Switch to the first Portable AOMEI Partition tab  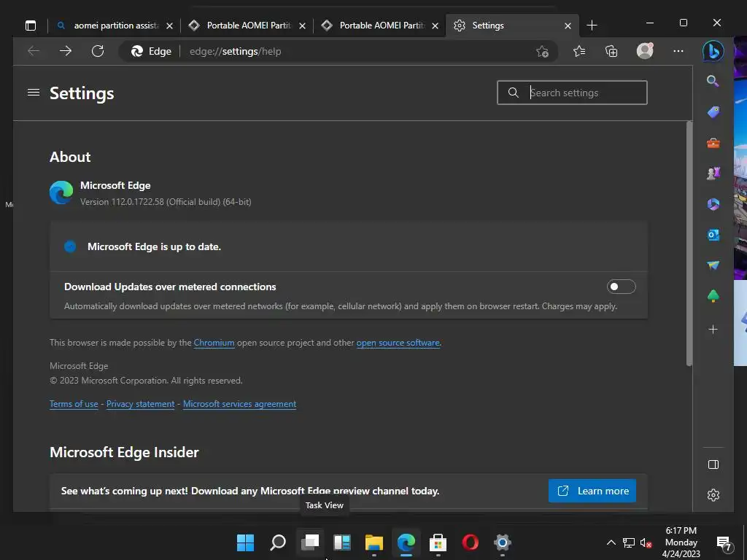coord(247,26)
